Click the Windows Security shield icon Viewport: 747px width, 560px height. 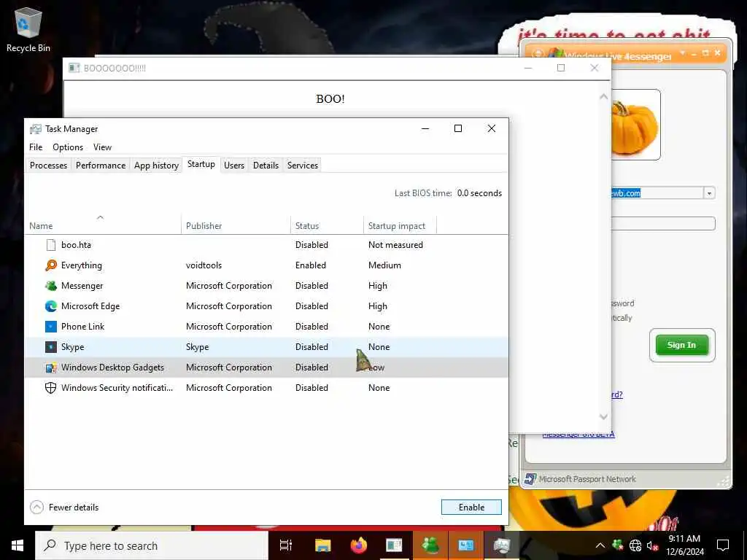[51, 388]
